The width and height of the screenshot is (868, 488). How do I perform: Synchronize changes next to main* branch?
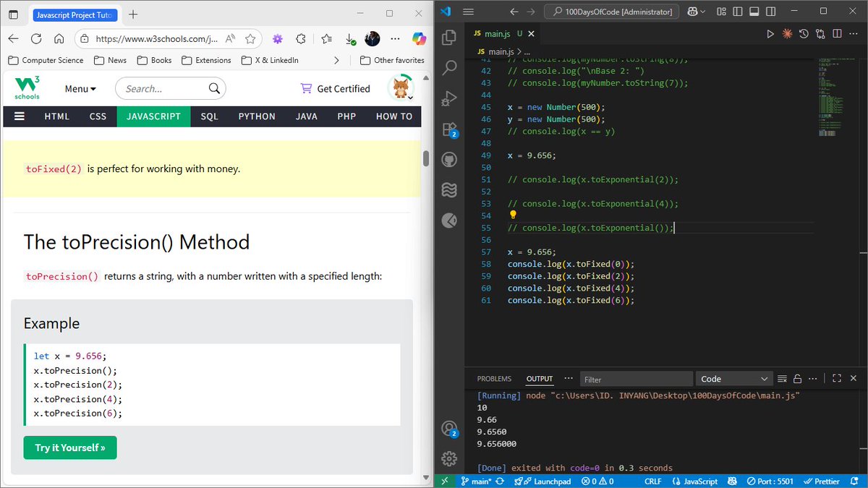pos(500,481)
